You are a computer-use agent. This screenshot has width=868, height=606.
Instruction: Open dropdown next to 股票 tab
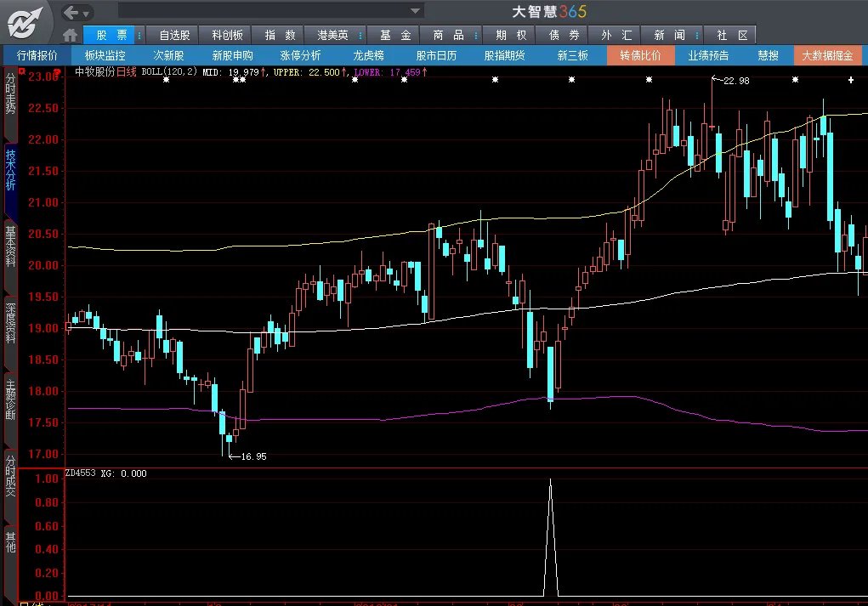pyautogui.click(x=139, y=35)
